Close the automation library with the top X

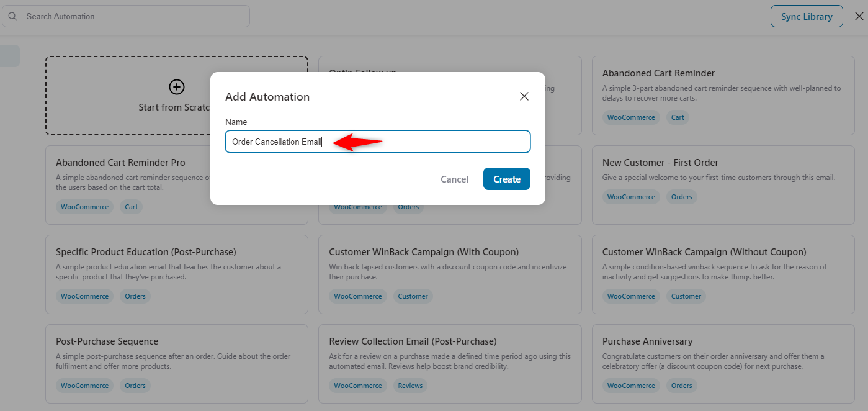858,16
